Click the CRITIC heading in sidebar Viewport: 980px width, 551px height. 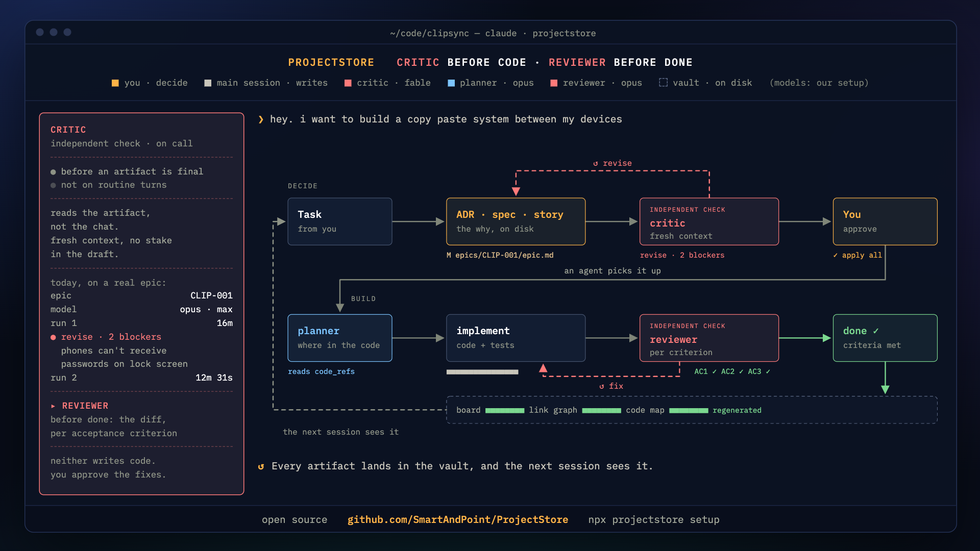click(68, 130)
